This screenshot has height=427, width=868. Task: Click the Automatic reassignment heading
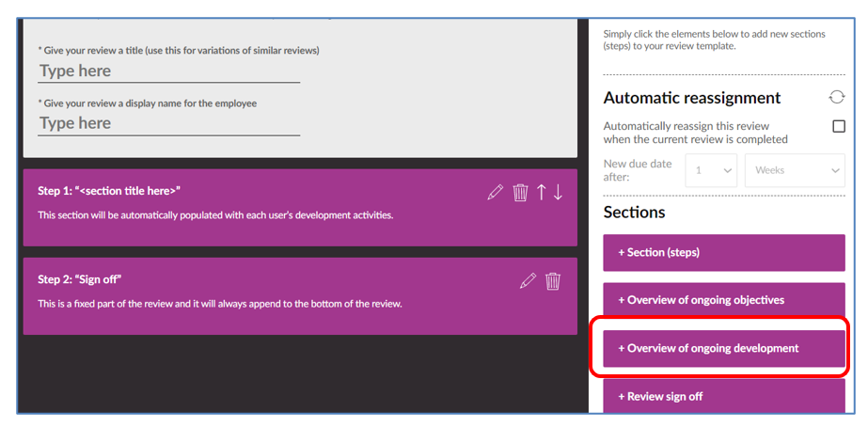coord(691,98)
